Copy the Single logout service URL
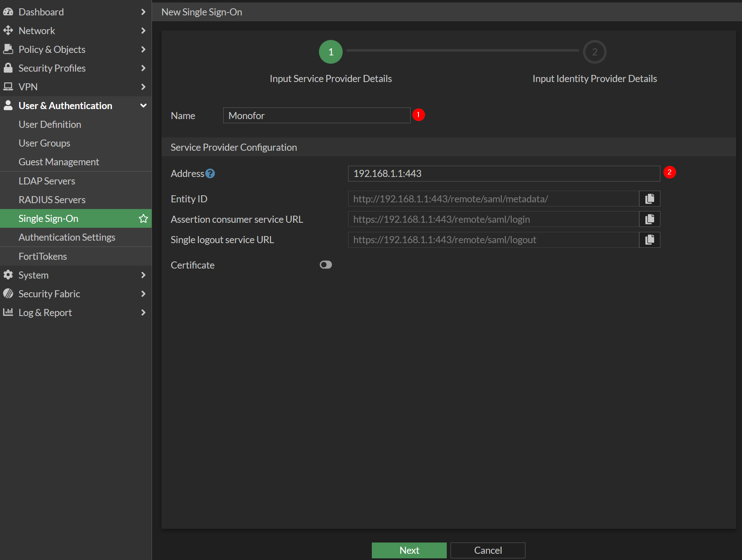This screenshot has width=742, height=560. (x=650, y=240)
